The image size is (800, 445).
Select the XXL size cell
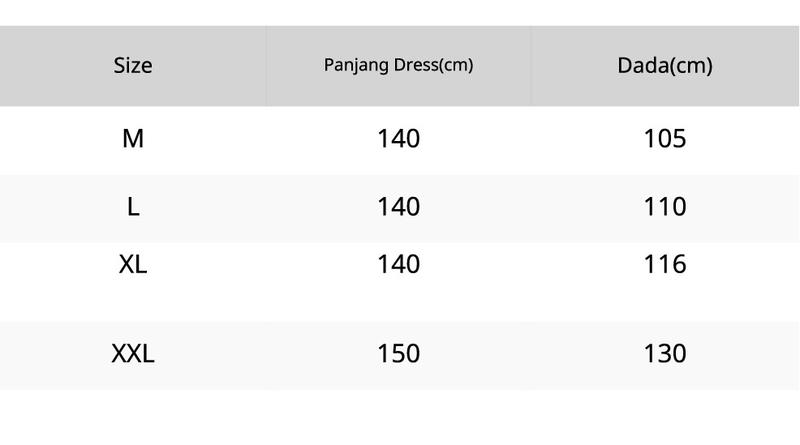tap(133, 354)
